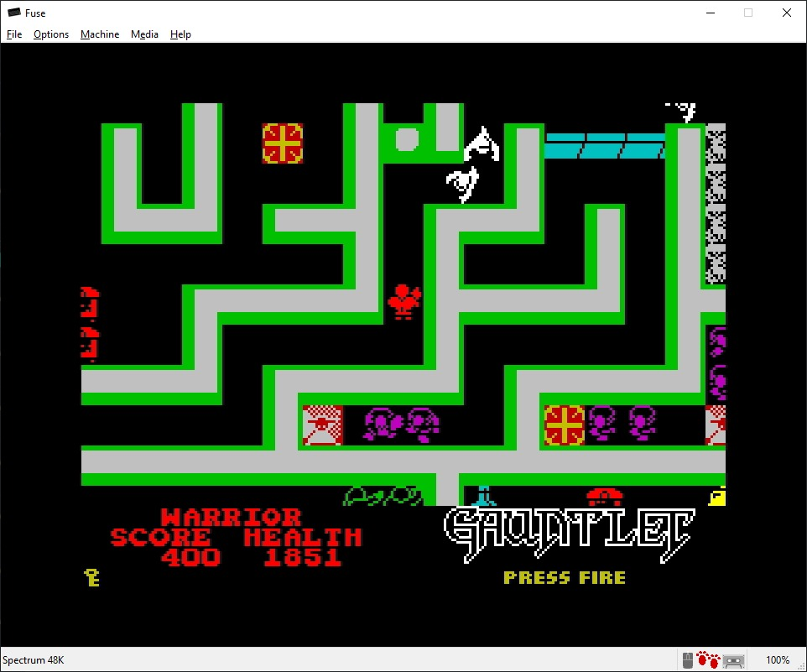Click the Fuse app icon in title bar
The image size is (807, 672).
click(x=14, y=13)
